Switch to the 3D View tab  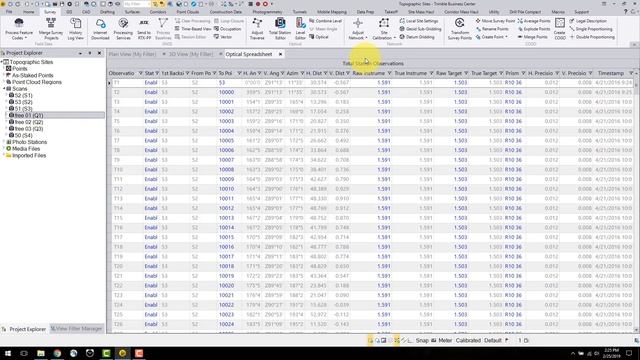point(191,54)
